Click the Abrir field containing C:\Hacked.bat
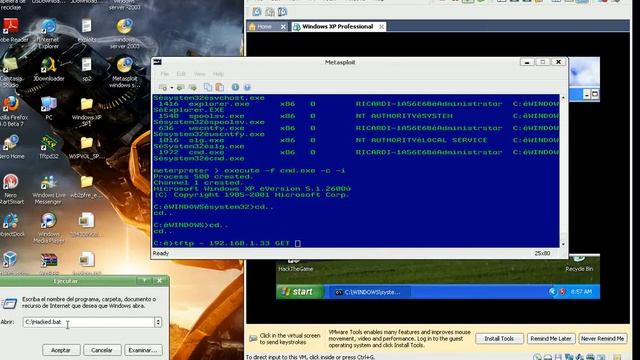640x360 pixels. [89, 322]
